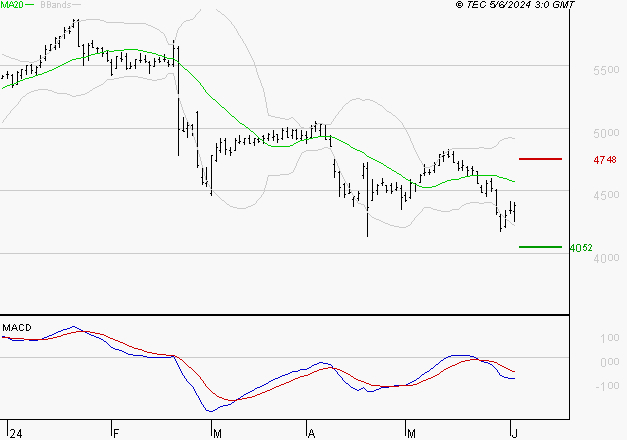
Task: Click the red 4748 resistance value
Action: [x=605, y=160]
